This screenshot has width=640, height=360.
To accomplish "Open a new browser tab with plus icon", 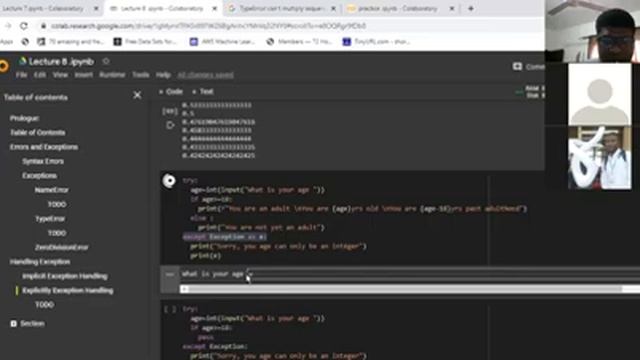I will coord(471,9).
